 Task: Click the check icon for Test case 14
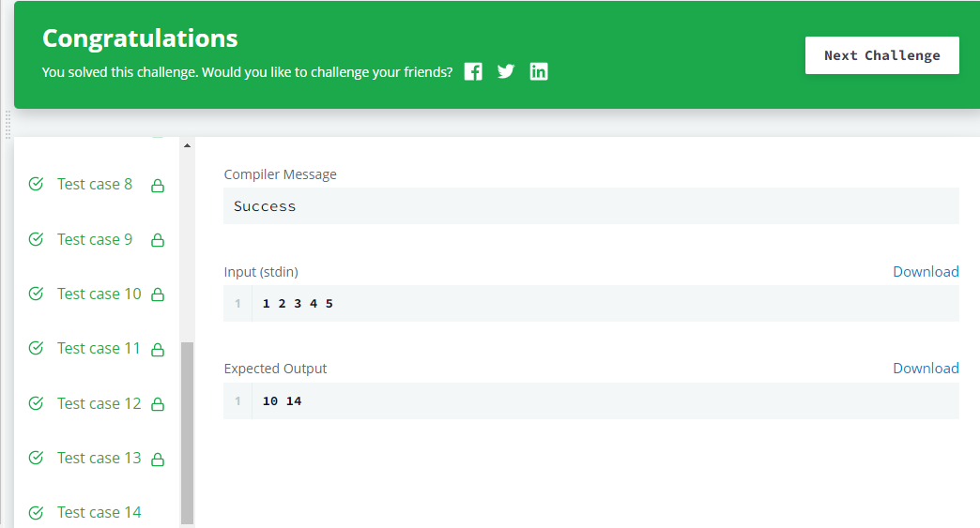coord(37,512)
